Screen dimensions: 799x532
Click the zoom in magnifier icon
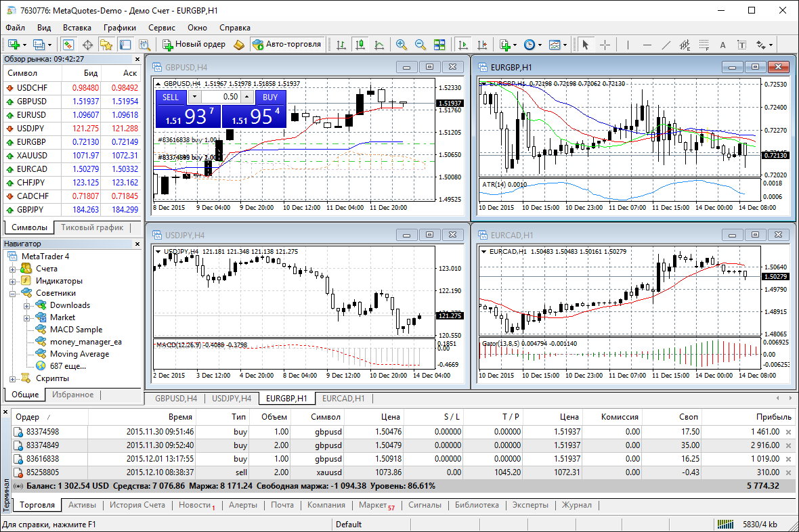pyautogui.click(x=402, y=45)
